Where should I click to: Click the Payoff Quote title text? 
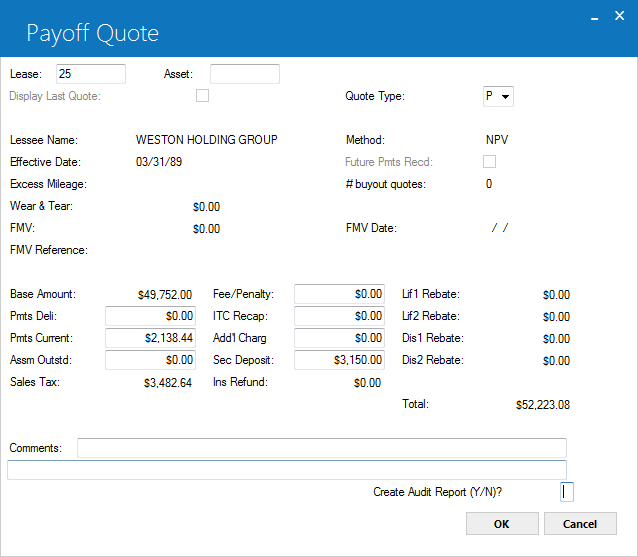click(x=93, y=33)
